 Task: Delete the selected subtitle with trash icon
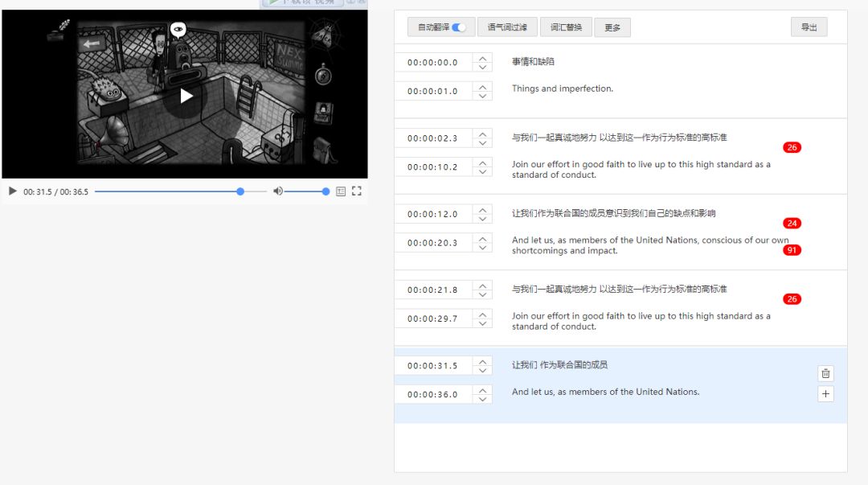pos(825,373)
